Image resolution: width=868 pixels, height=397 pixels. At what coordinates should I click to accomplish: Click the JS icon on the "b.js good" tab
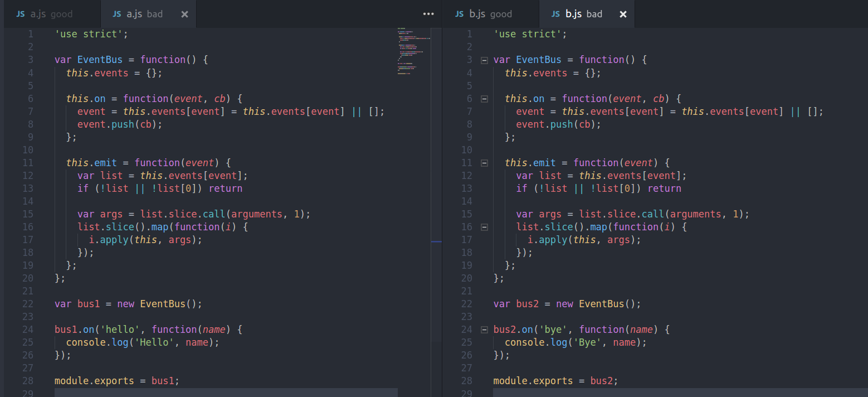point(459,13)
